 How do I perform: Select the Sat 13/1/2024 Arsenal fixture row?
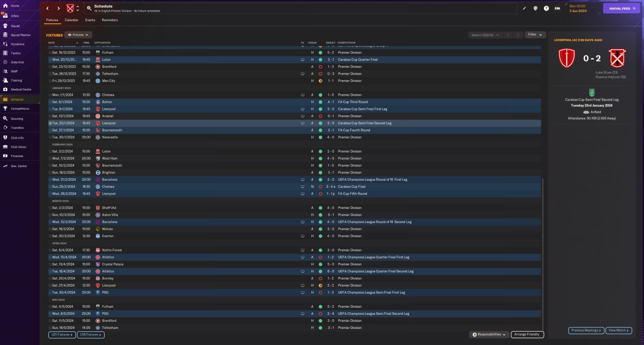pos(294,116)
